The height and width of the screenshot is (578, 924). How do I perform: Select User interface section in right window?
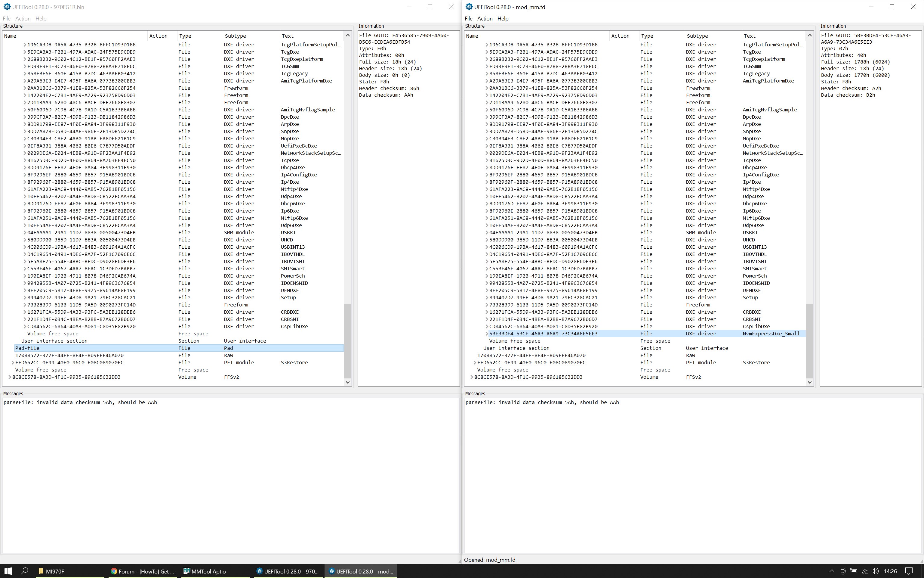click(644, 348)
